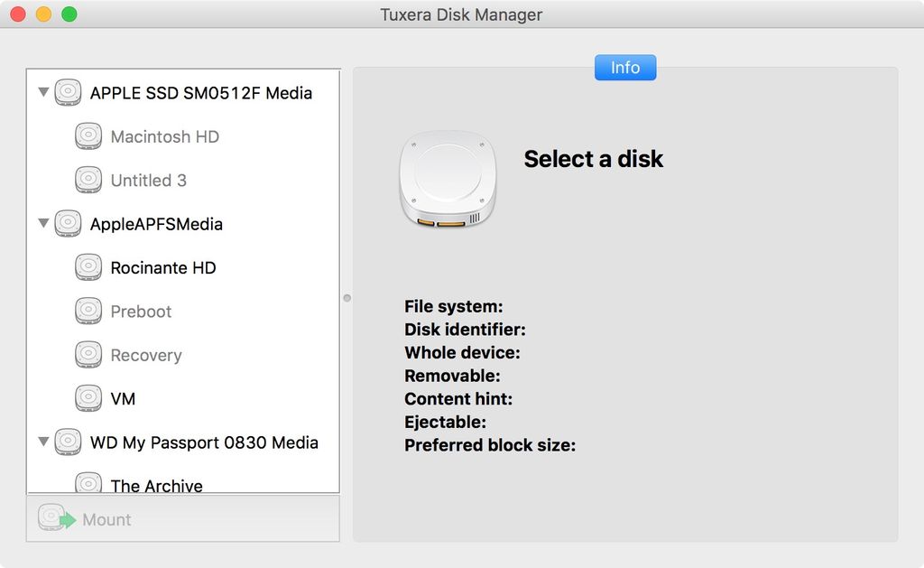Click The Archive volume icon
Viewport: 924px width, 568px height.
(88, 482)
